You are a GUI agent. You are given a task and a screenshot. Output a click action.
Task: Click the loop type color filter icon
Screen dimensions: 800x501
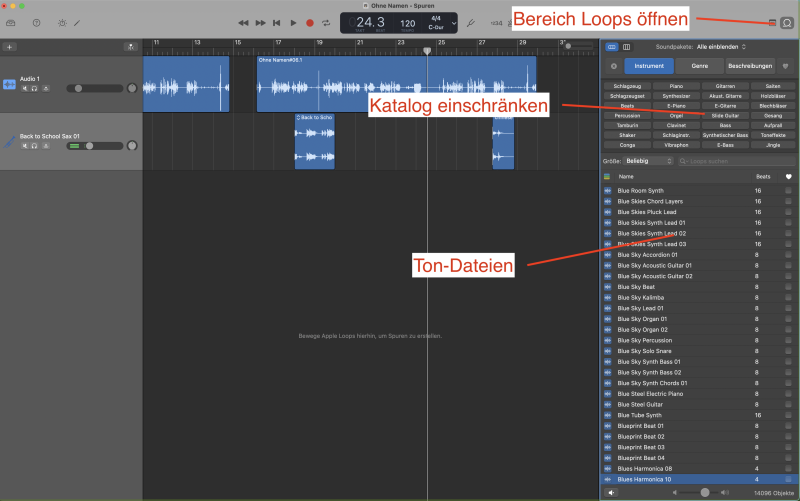pyautogui.click(x=607, y=177)
